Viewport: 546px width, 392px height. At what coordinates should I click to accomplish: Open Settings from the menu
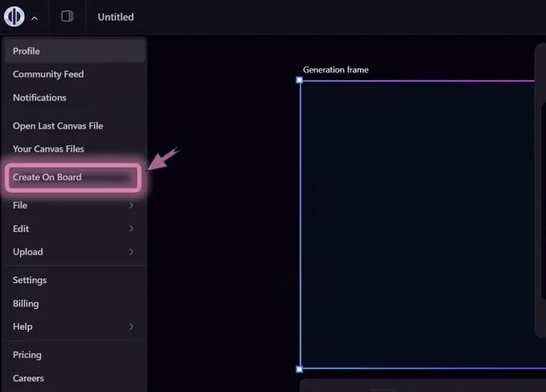tap(75, 280)
